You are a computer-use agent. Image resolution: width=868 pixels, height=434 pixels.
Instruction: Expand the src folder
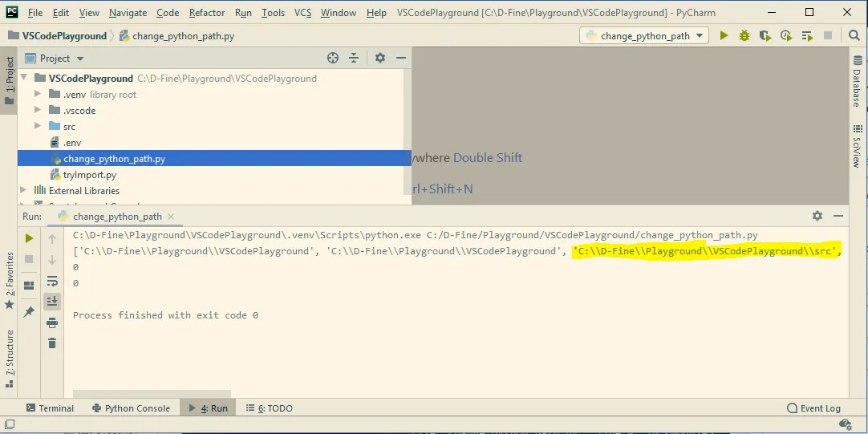click(38, 126)
